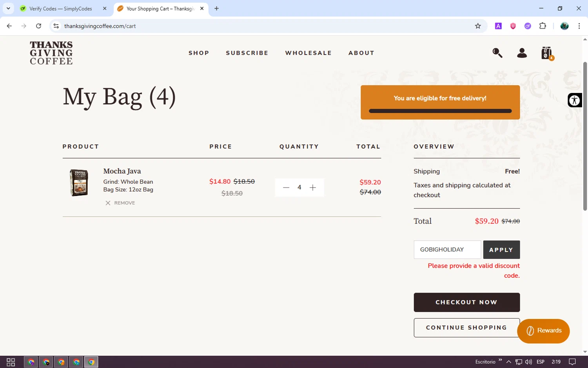Reload the current page
Screen dimensions: 588x368
tap(38, 26)
